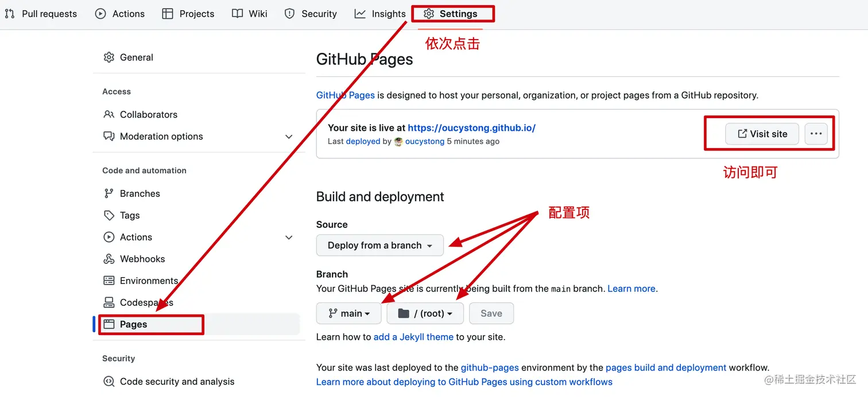Image resolution: width=868 pixels, height=397 pixels.
Task: Open the / (root) folder dropdown
Action: 425,314
